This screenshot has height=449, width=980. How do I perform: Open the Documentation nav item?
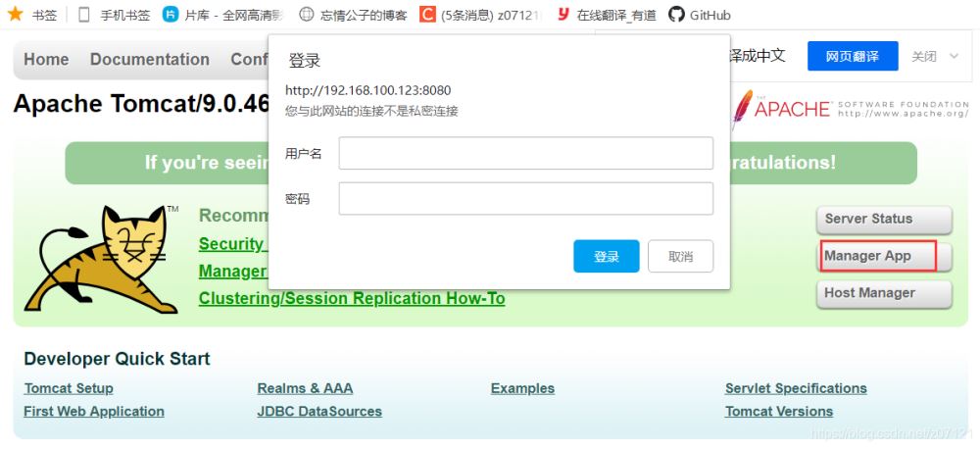[x=150, y=60]
